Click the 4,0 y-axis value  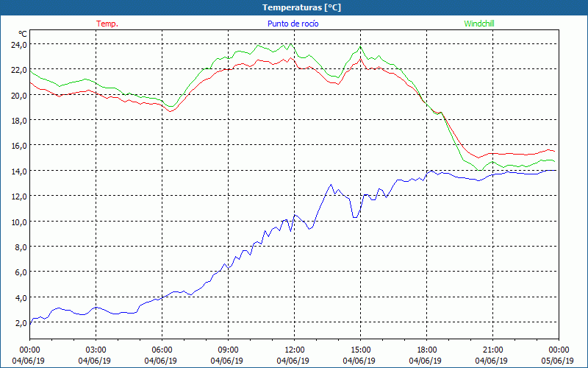(21, 298)
